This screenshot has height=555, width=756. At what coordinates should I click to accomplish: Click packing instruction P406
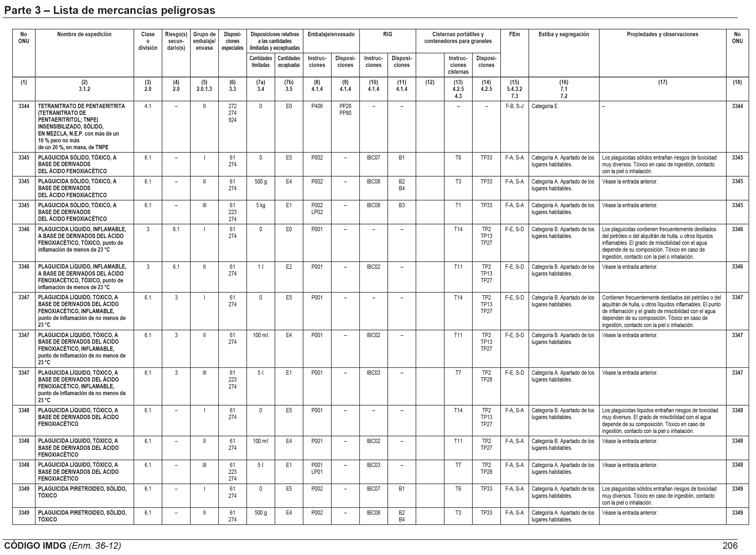pyautogui.click(x=317, y=106)
